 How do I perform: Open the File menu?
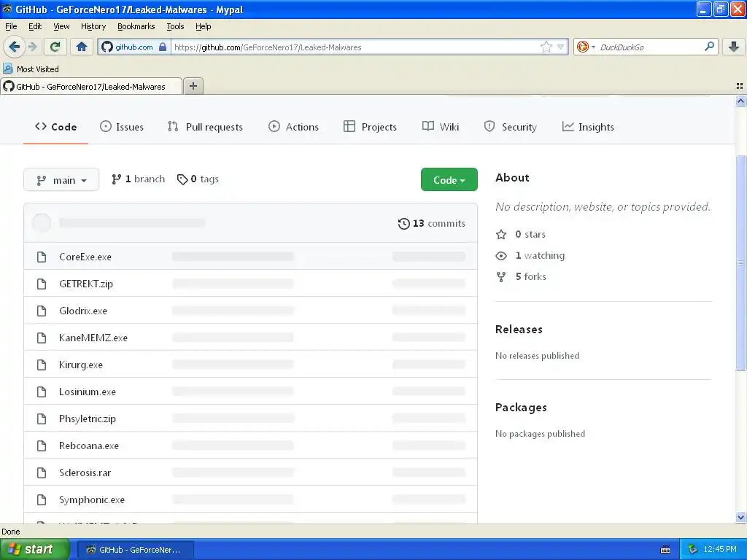(x=11, y=26)
